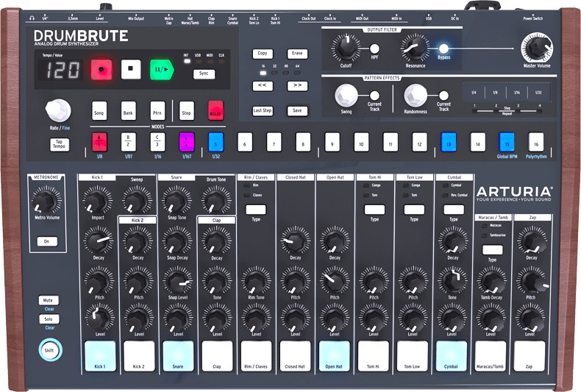Click blue step button 5

point(215,142)
